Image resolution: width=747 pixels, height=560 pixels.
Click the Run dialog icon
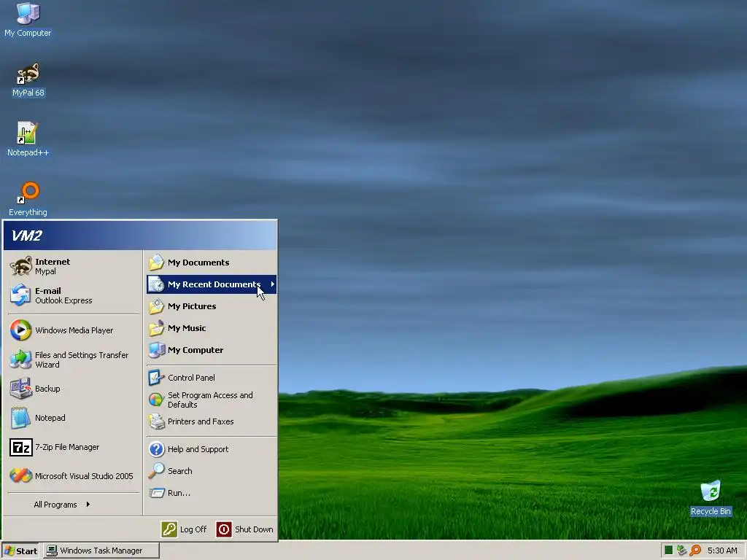pos(156,493)
